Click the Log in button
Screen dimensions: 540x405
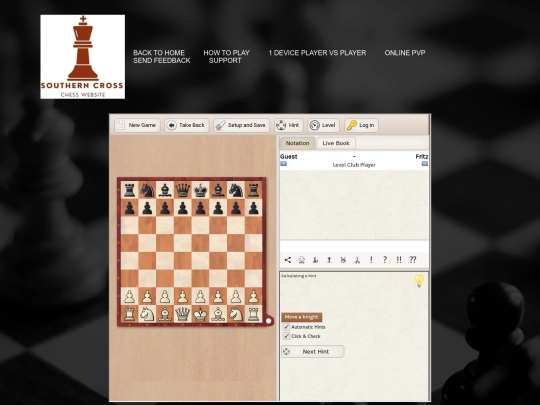[361, 125]
